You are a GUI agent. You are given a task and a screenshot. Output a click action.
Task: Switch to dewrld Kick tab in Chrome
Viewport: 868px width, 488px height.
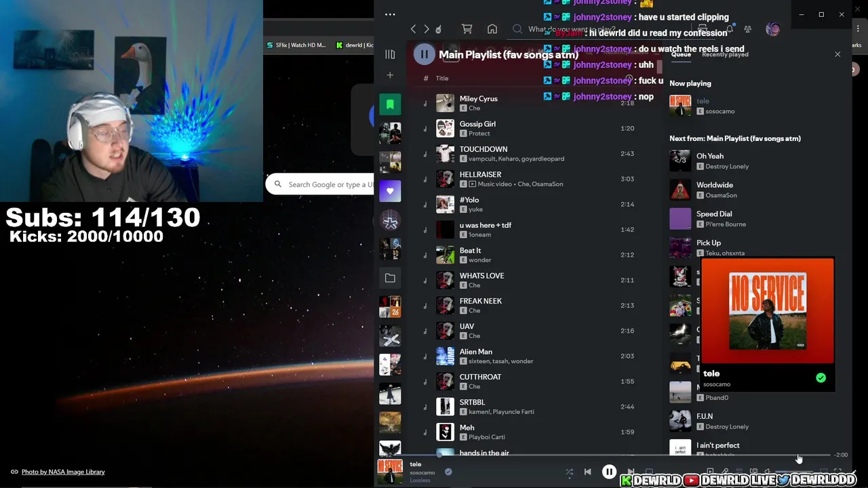(x=354, y=45)
